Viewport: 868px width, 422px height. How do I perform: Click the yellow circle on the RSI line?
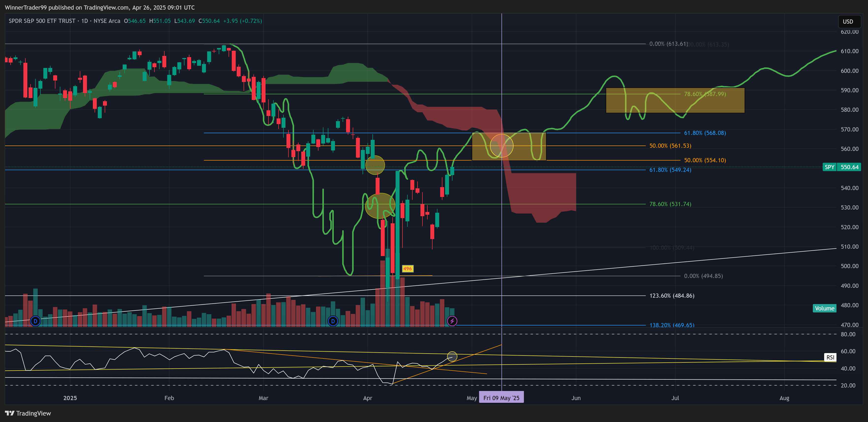click(452, 356)
